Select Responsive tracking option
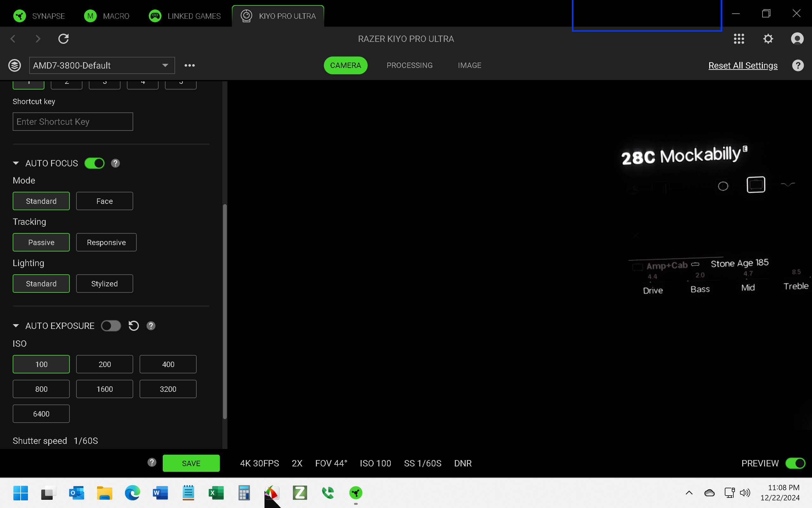The image size is (812, 508). click(x=106, y=242)
